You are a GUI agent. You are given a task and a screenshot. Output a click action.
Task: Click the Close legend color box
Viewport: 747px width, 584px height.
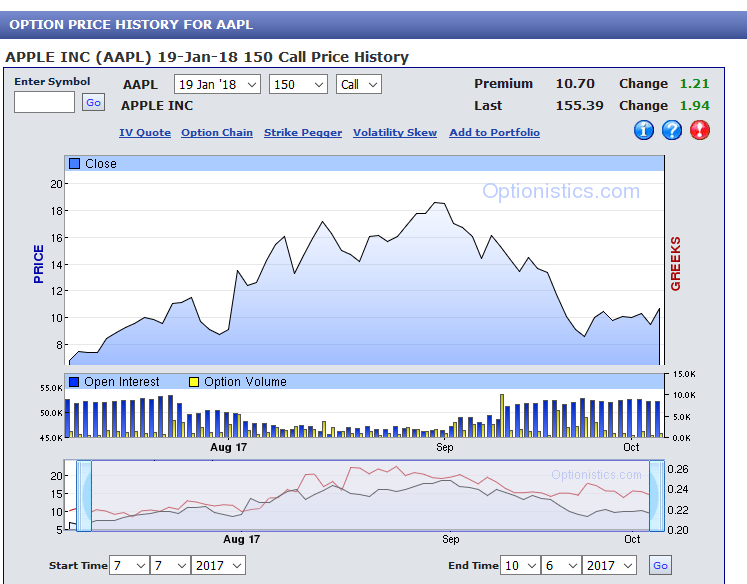point(74,163)
